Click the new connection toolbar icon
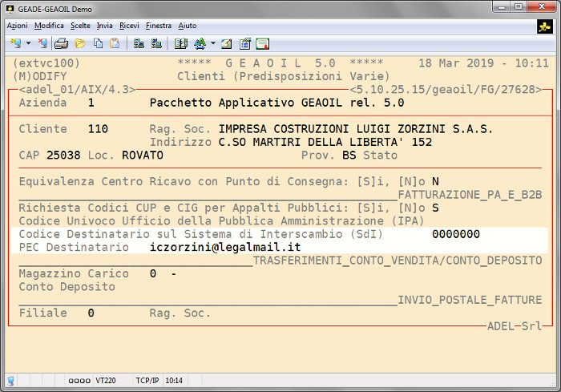561x392 pixels. pos(15,43)
